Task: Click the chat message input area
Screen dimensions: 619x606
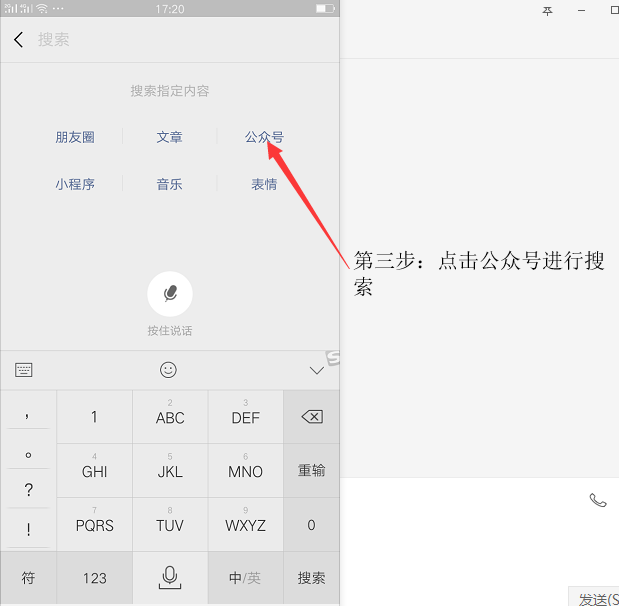Action: coord(480,549)
